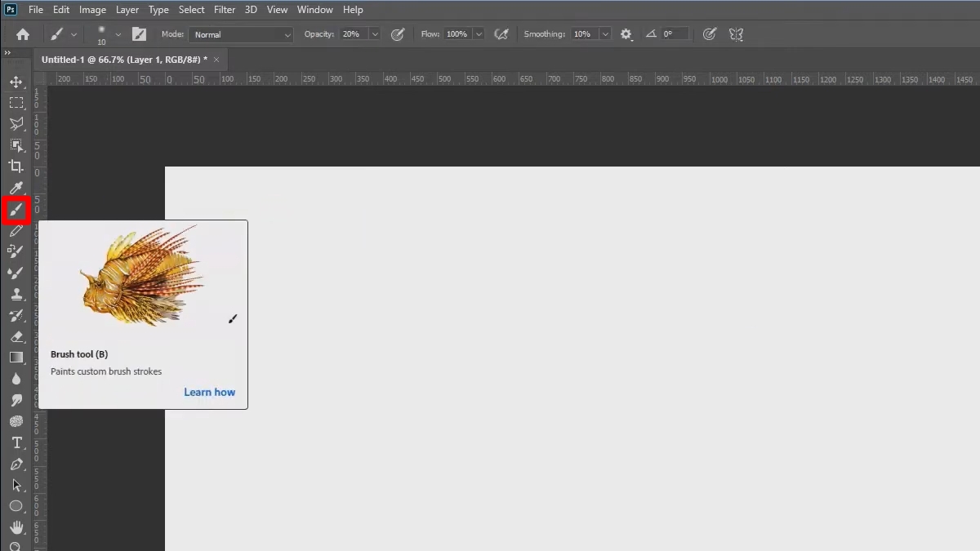Select the Pencil tool

click(x=16, y=231)
